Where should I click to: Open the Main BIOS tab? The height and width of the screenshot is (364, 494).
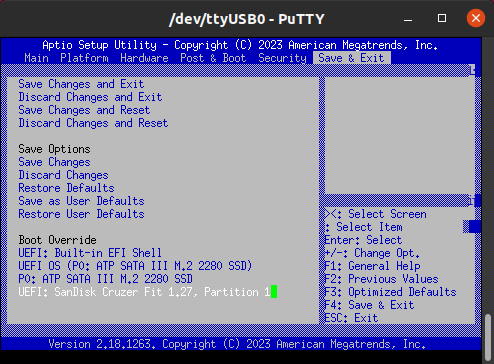click(36, 58)
